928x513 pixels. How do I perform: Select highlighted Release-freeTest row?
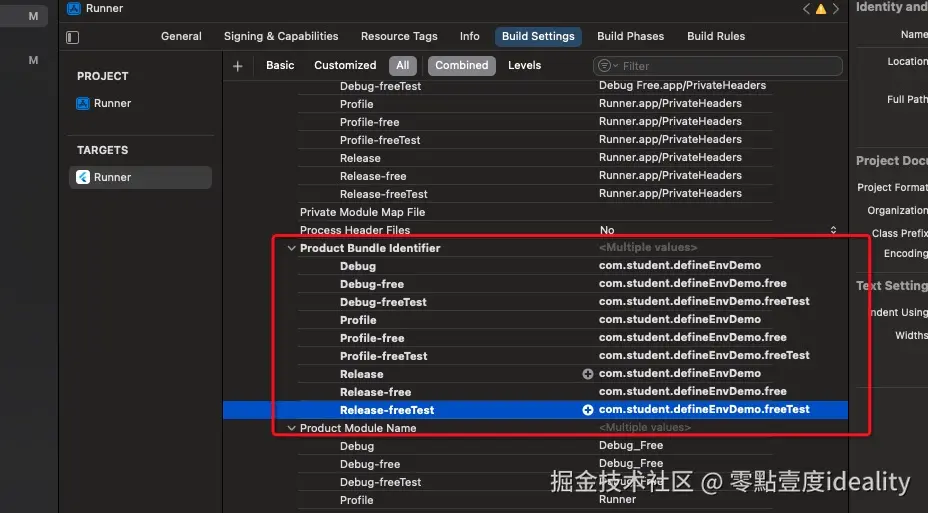click(x=536, y=409)
